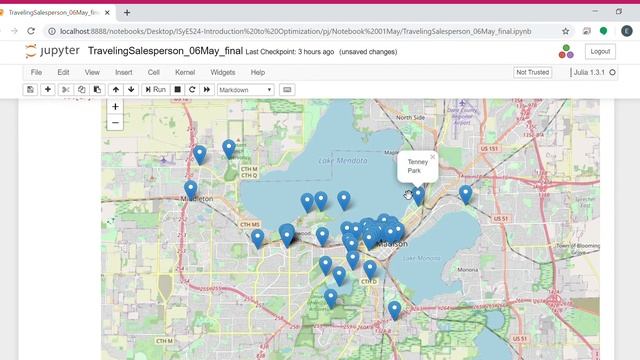The image size is (640, 360).
Task: Restart the kernel icon
Action: 192,90
